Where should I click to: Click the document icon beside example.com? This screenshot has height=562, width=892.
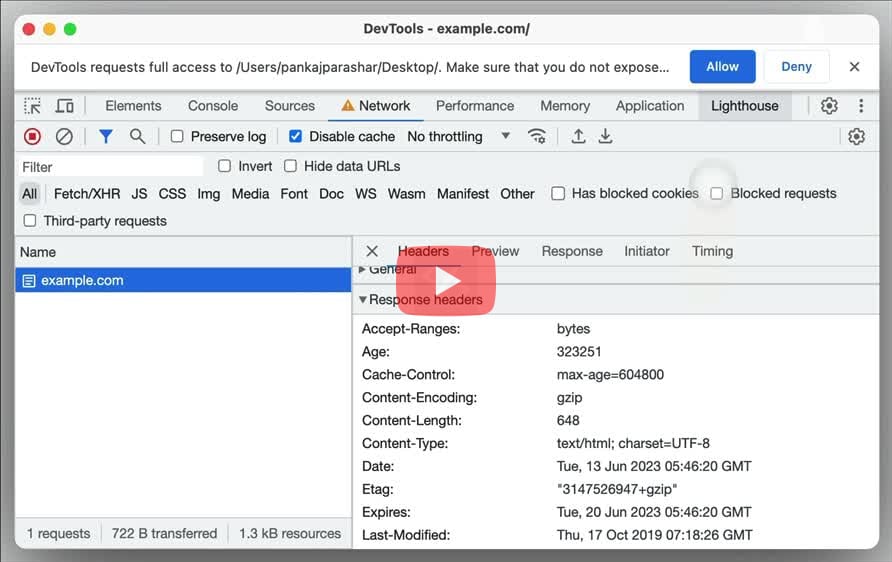pos(29,281)
